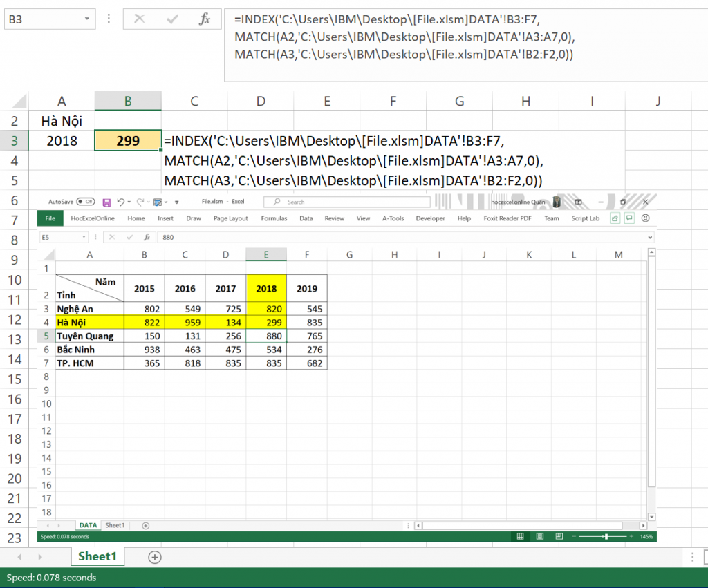Switch to the DATA sheet tab
708x588 pixels.
[x=88, y=525]
